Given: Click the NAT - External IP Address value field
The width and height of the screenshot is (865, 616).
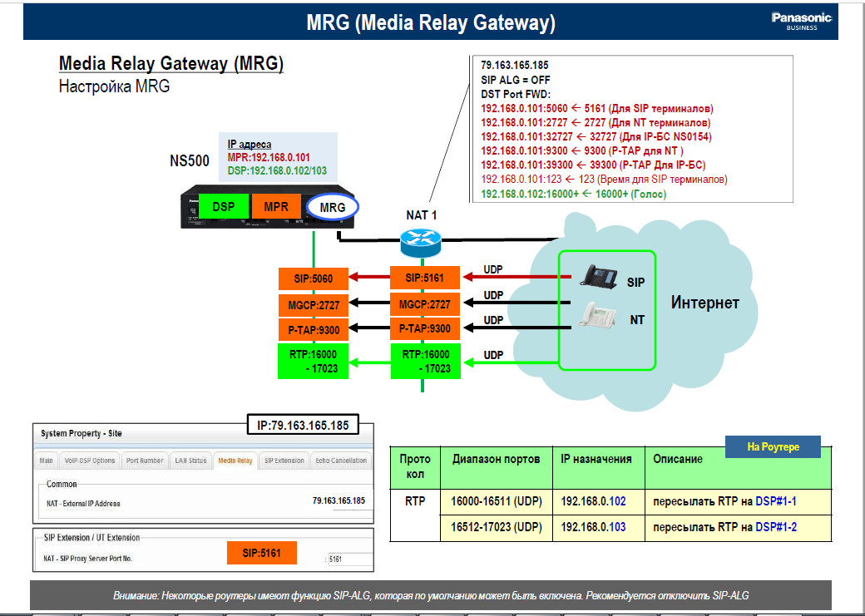Looking at the screenshot, I should pyautogui.click(x=339, y=500).
